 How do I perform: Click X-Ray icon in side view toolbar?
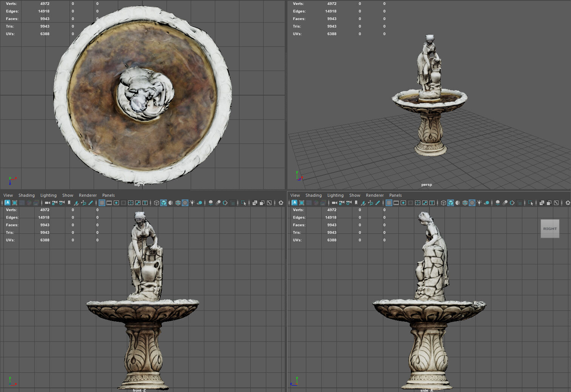pos(542,203)
